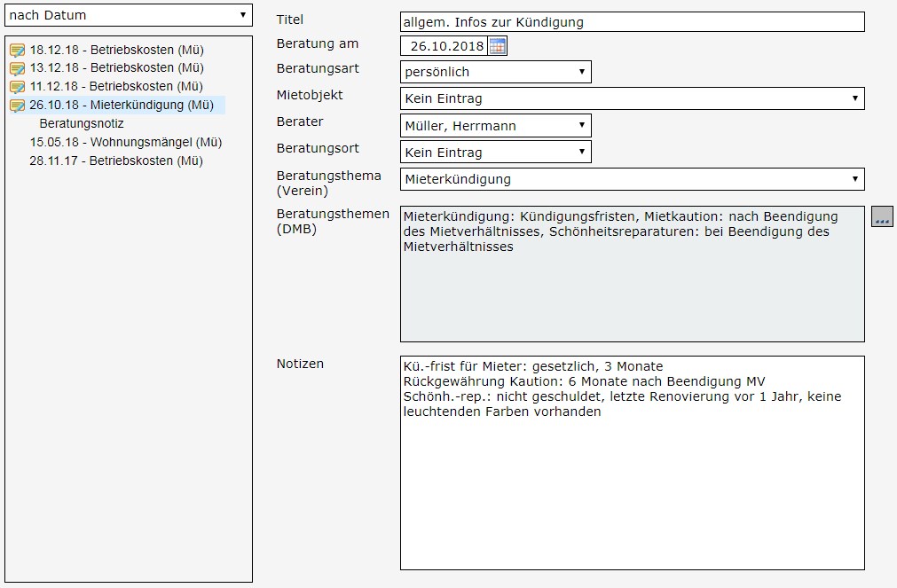Click note icon of 11.12.18 Betriebskosten entry
Screen dimensions: 897x588
click(17, 87)
